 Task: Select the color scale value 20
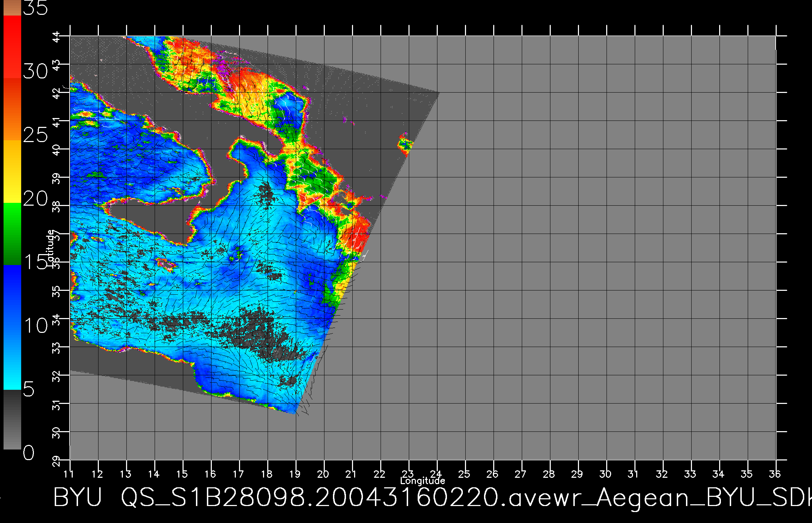pos(35,199)
